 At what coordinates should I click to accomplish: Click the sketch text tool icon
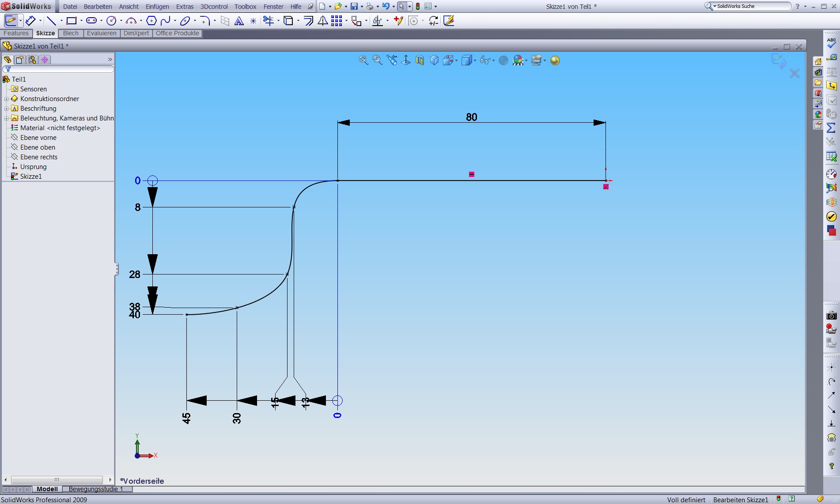pyautogui.click(x=239, y=21)
